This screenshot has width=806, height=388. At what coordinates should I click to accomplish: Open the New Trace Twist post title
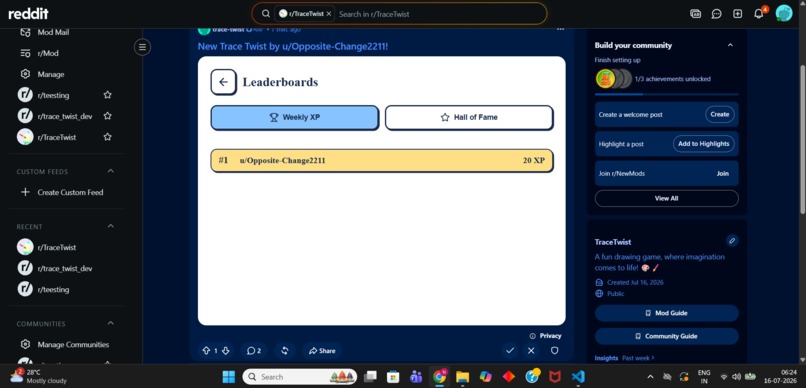tap(293, 46)
